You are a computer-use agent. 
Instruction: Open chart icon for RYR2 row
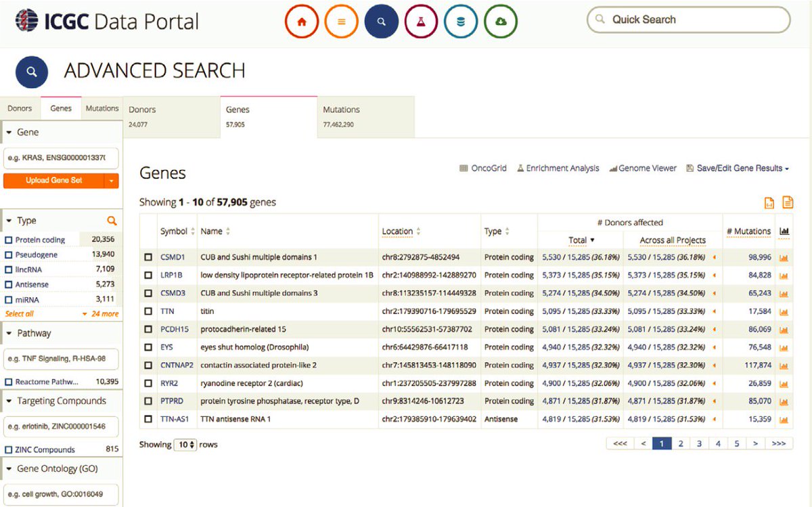click(784, 383)
